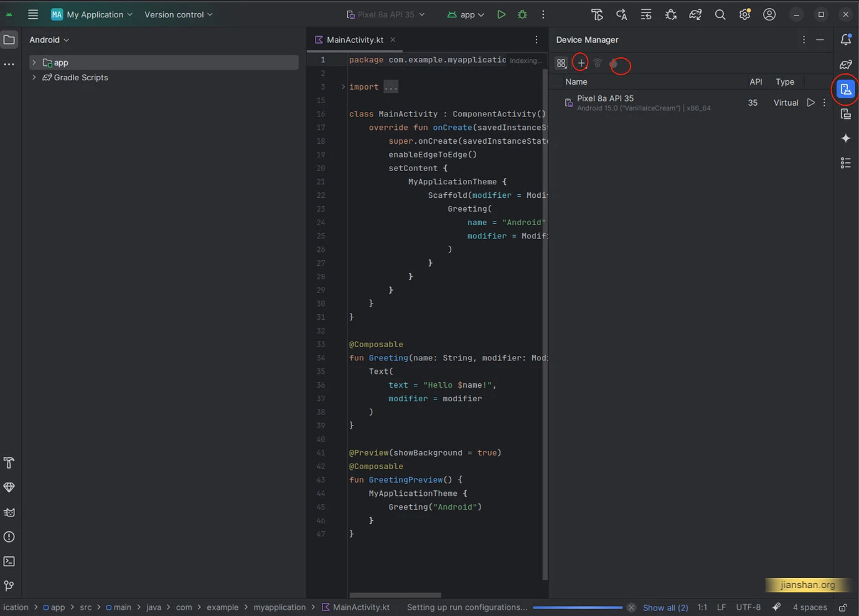
Task: Open My Application project dropdown
Action: (92, 14)
